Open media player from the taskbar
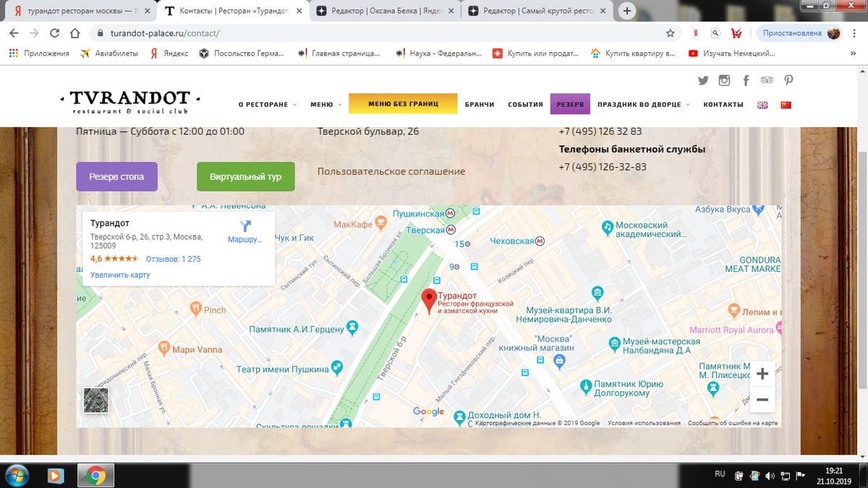Image resolution: width=868 pixels, height=488 pixels. tap(55, 475)
